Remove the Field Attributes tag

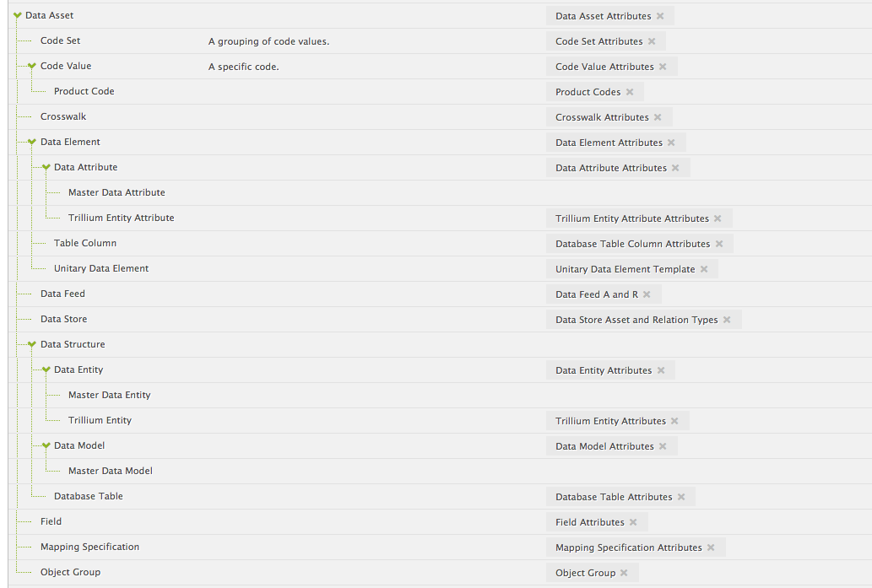click(633, 522)
